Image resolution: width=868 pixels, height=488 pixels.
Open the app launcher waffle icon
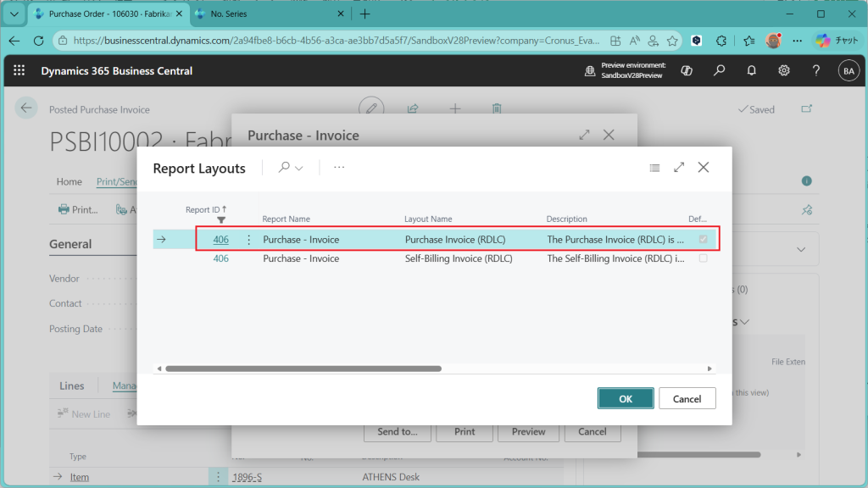[19, 71]
